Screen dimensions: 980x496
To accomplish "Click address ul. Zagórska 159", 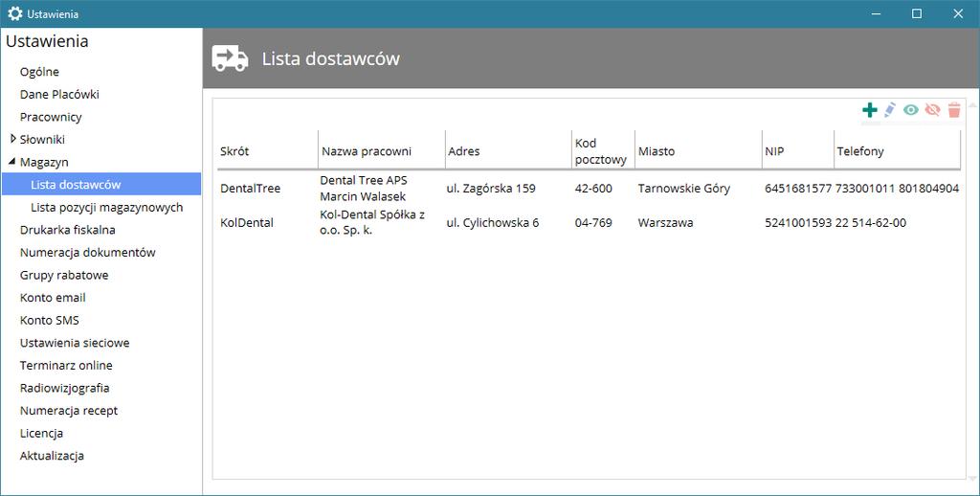I will (x=491, y=188).
